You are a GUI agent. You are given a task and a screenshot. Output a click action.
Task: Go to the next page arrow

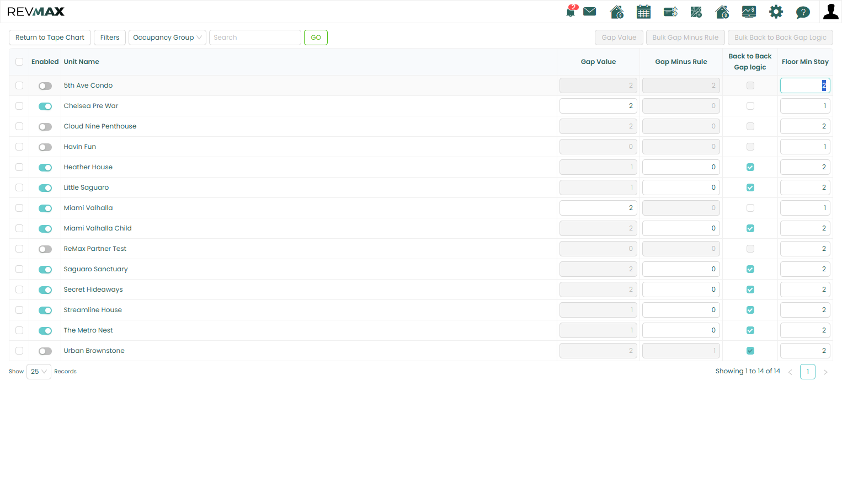pos(825,372)
